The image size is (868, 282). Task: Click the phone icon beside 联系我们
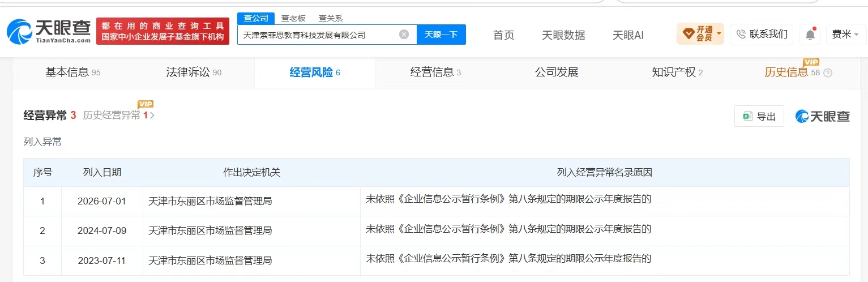click(741, 35)
